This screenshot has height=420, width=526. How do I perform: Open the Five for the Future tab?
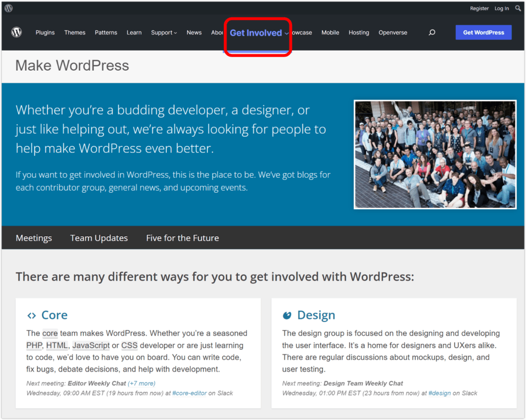[182, 238]
